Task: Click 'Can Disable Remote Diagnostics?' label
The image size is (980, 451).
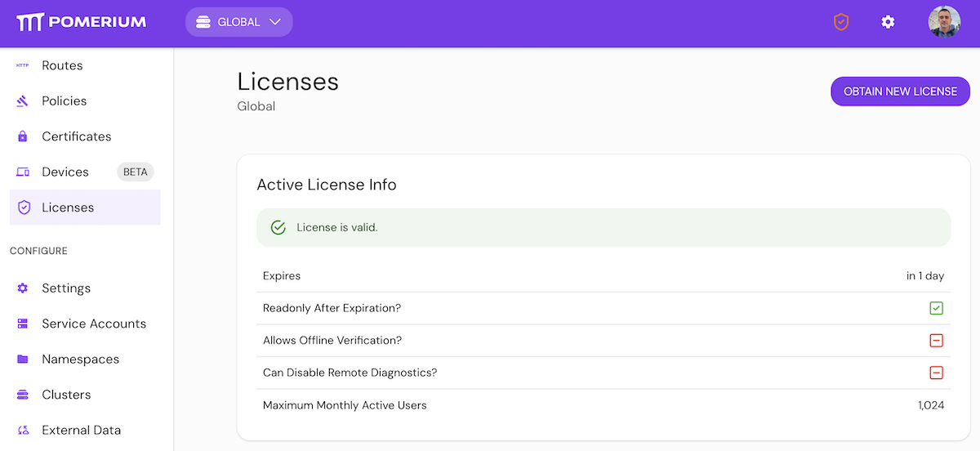Action: (x=350, y=373)
